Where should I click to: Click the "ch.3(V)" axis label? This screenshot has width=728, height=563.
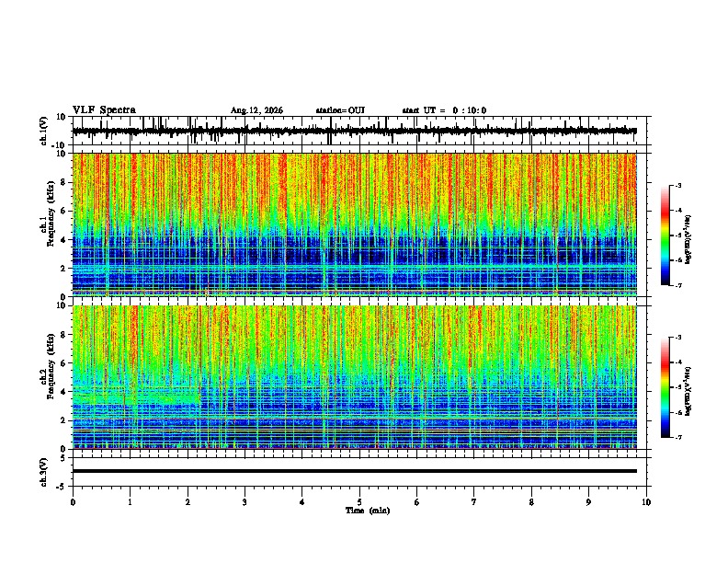click(x=44, y=472)
